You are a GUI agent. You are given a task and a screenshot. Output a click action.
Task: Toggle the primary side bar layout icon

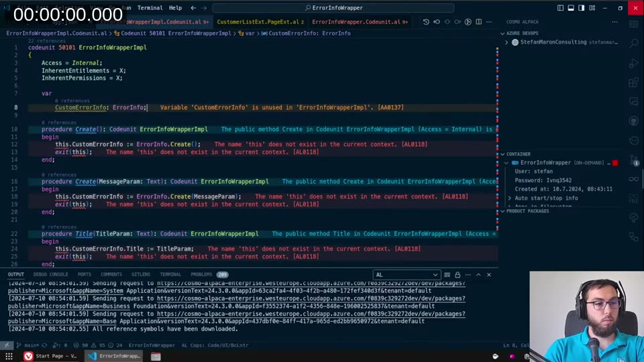coord(561,8)
